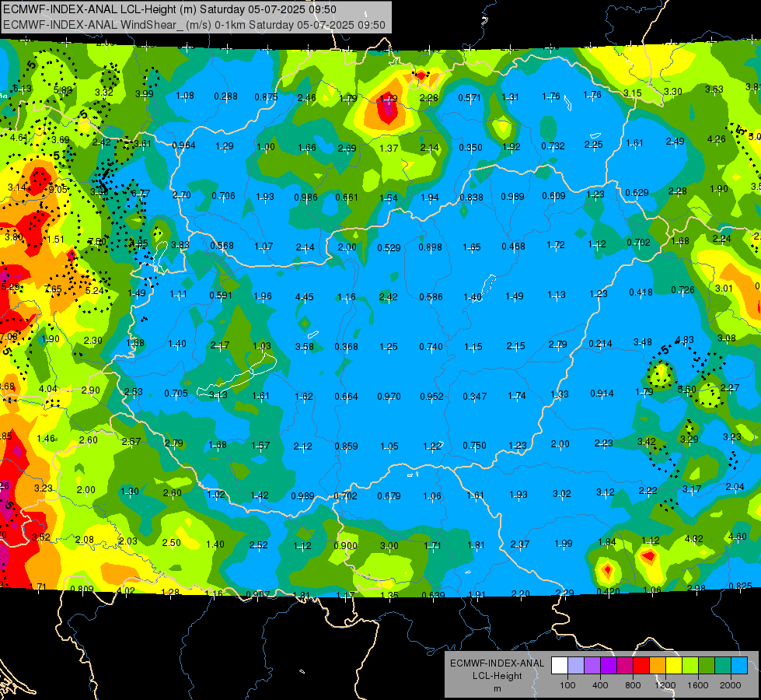This screenshot has width=761, height=700.
Task: Click the LCL-Height caption in the legend
Action: tap(497, 676)
